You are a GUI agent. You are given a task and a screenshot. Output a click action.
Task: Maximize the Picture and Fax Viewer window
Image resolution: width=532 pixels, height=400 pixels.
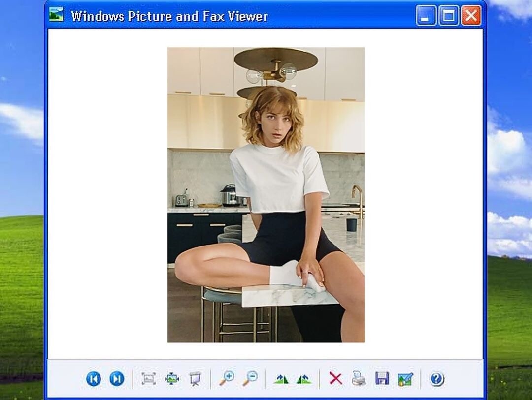coord(448,16)
